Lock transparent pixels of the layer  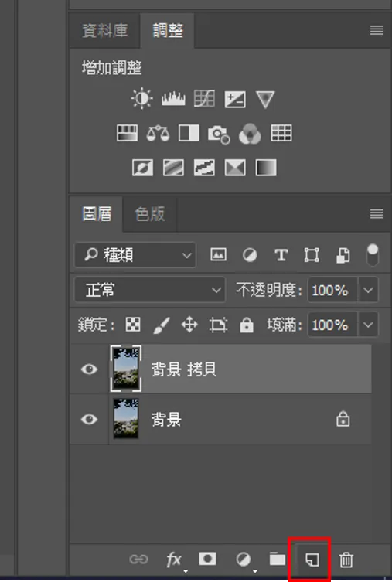pyautogui.click(x=133, y=325)
